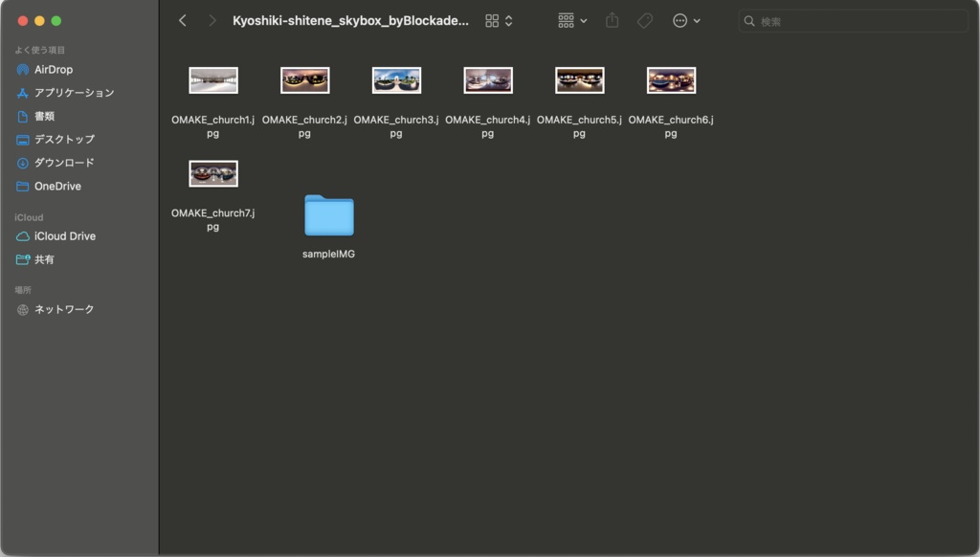Focus the 検索 search field

point(853,21)
